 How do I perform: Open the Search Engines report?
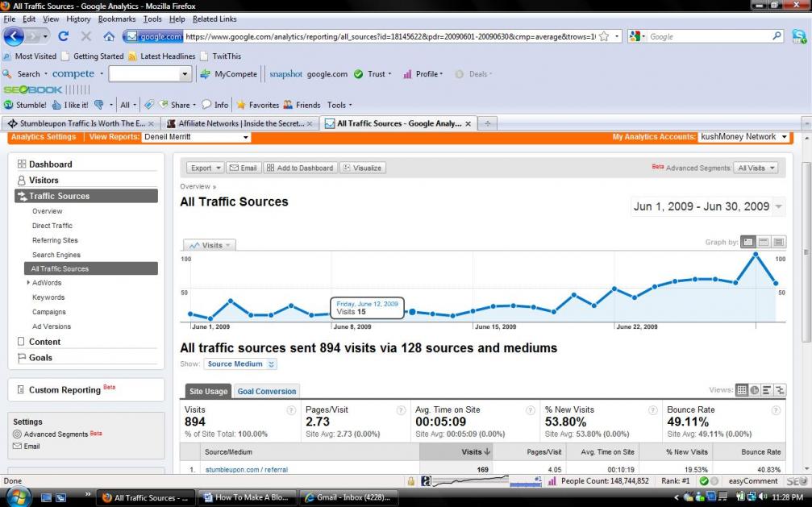56,255
